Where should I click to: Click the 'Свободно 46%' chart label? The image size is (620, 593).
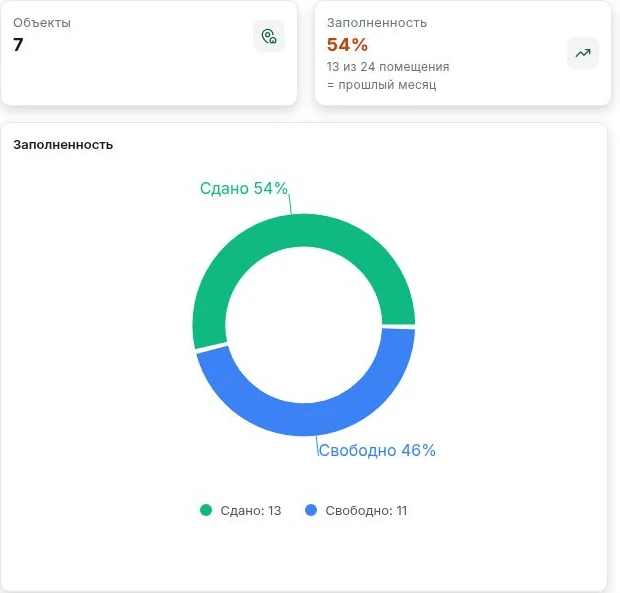coord(377,450)
